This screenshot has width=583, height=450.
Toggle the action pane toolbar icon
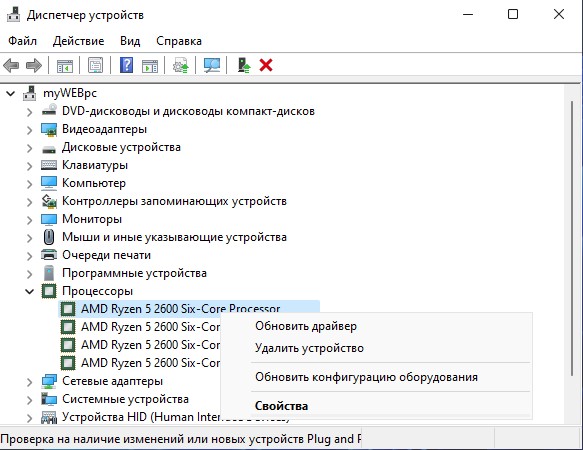[150, 66]
